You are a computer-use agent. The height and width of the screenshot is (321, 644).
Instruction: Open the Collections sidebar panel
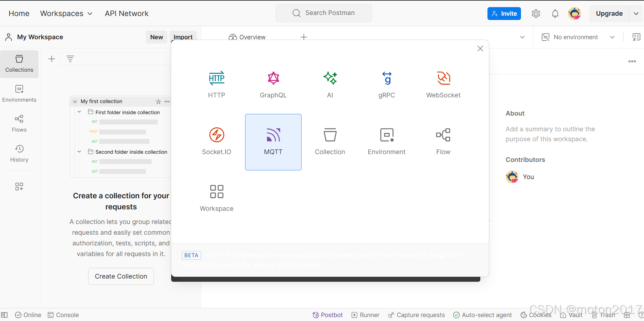pyautogui.click(x=19, y=64)
